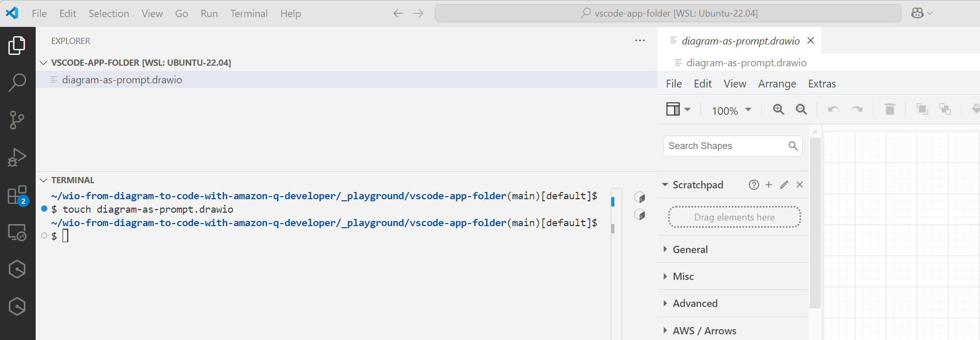Add to Scratchpad with plus icon
The height and width of the screenshot is (340, 980).
point(768,185)
